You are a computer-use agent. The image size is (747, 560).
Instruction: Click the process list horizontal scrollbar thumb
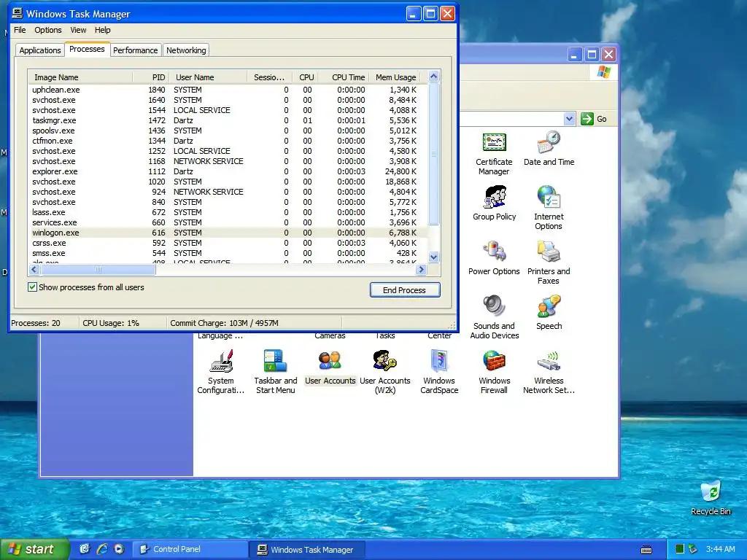[98, 270]
